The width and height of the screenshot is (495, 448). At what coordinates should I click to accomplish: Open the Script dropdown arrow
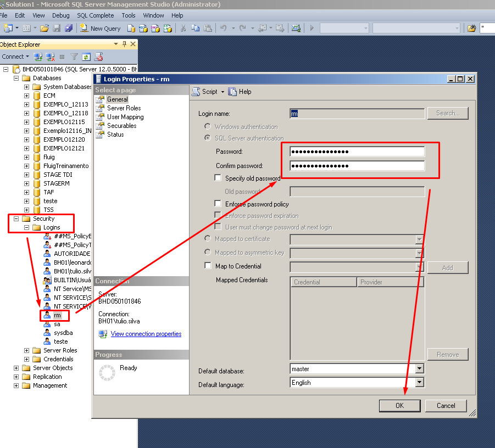(223, 92)
